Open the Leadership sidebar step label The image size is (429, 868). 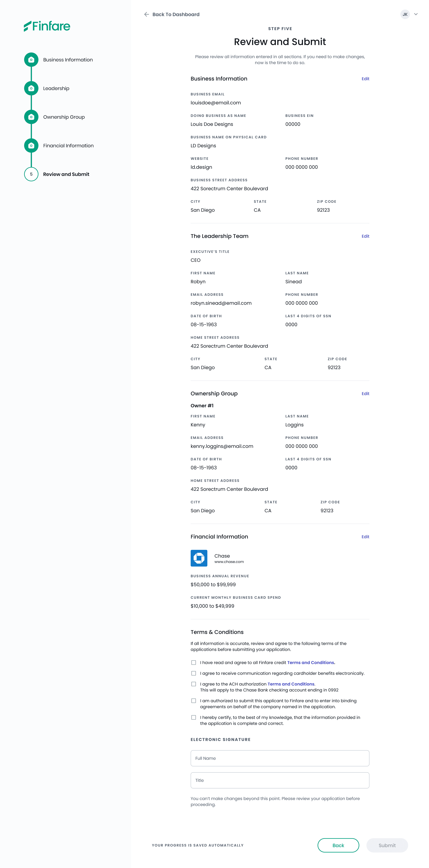(56, 88)
